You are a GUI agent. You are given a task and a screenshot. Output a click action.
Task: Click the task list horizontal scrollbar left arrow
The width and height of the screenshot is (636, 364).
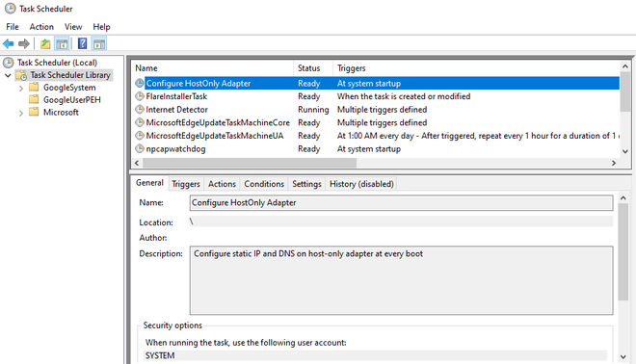[137, 163]
